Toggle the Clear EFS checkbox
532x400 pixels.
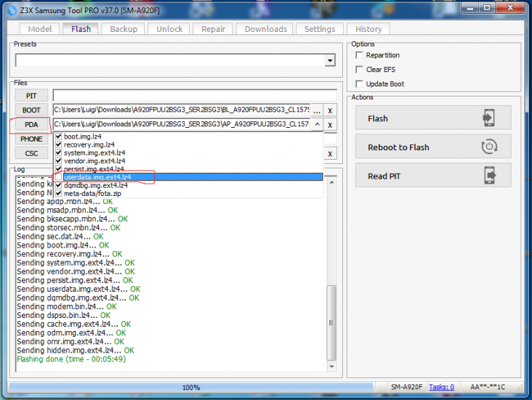click(x=359, y=70)
